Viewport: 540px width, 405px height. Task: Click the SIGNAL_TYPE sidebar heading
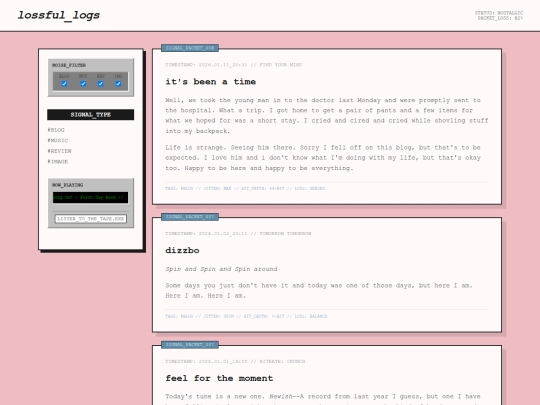(91, 115)
